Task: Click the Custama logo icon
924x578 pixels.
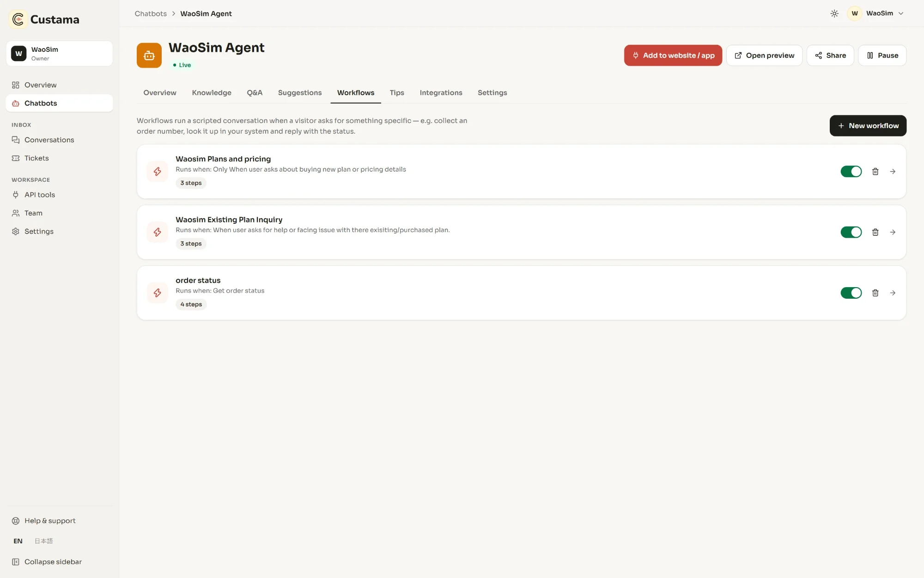Action: [18, 19]
